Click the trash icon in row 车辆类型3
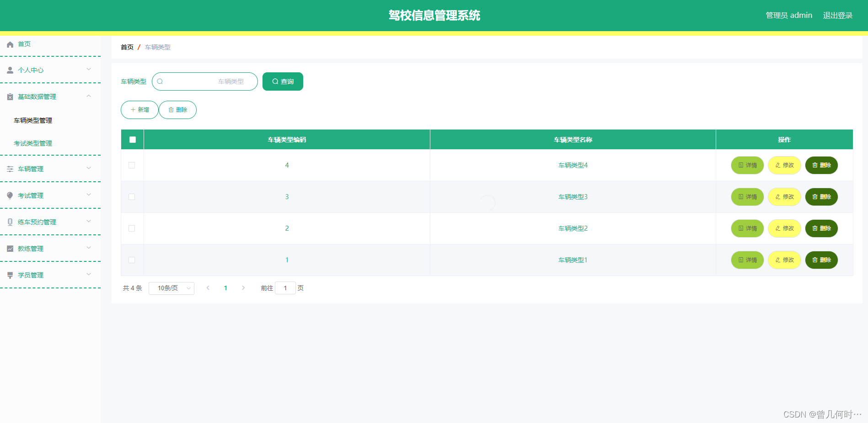 point(815,197)
